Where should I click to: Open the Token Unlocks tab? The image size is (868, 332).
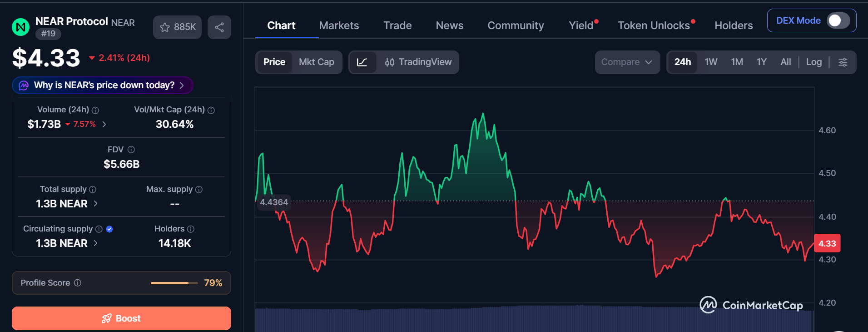[x=654, y=25]
